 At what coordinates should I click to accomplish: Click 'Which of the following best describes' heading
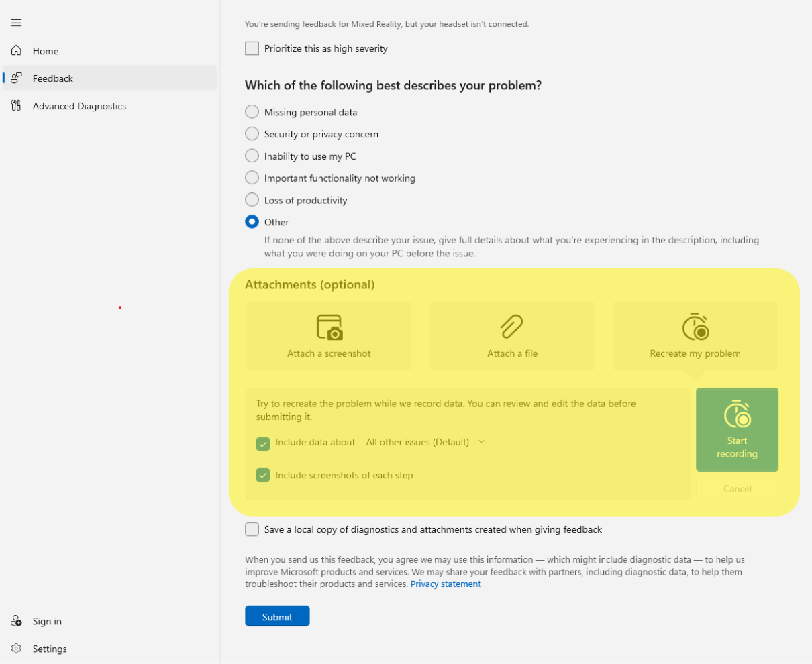point(393,85)
